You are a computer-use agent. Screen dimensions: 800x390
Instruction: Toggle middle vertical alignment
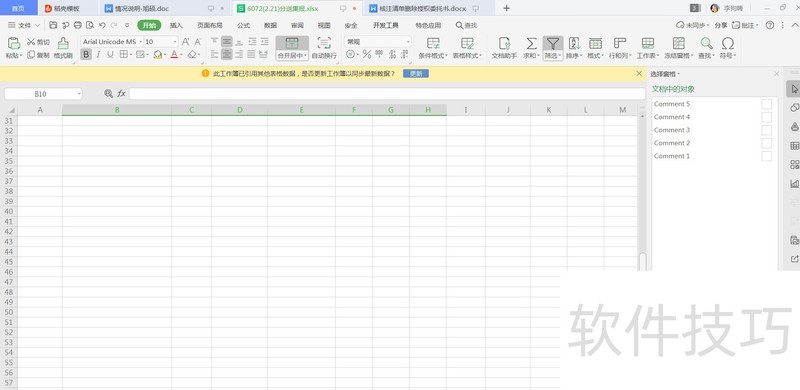(227, 41)
